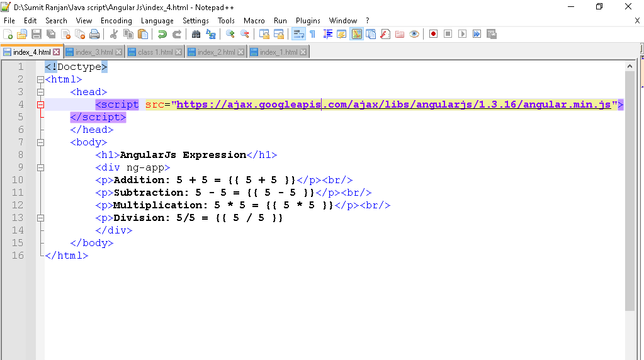Click the Zoom In magnifier icon
644x360 pixels.
click(x=230, y=34)
